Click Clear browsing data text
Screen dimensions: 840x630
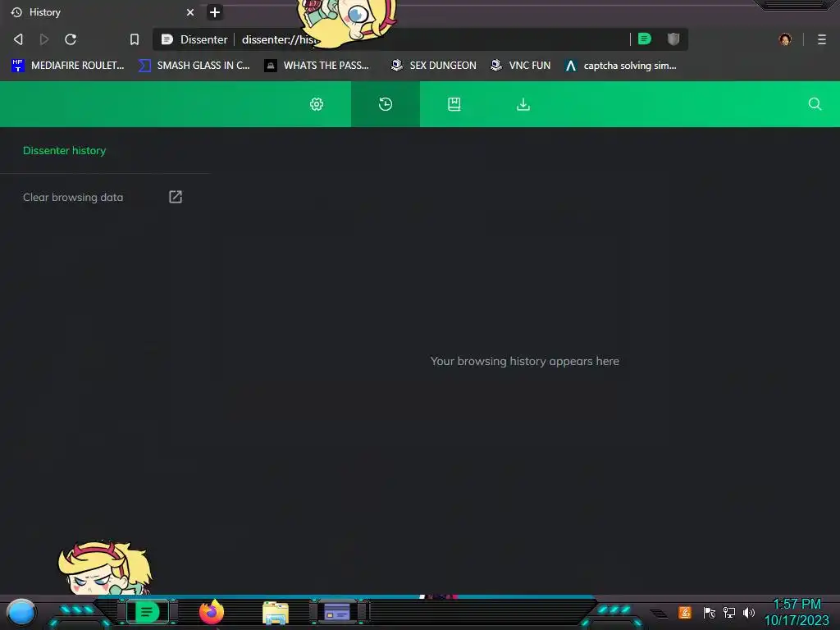(73, 197)
